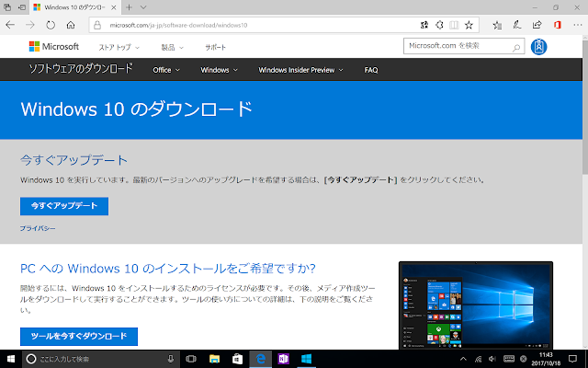
Task: Show hidden system tray icons
Action: (463, 359)
